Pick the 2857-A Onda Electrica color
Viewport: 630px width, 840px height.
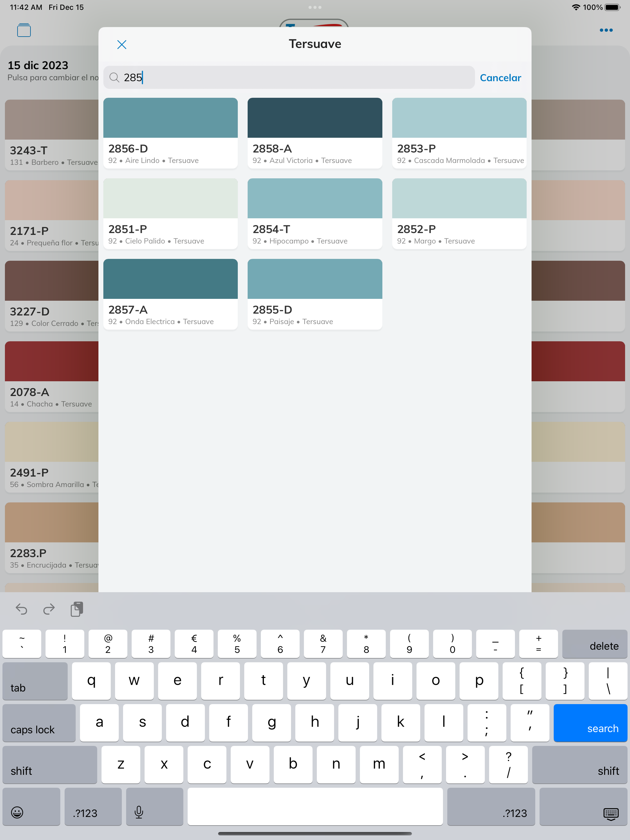(170, 294)
